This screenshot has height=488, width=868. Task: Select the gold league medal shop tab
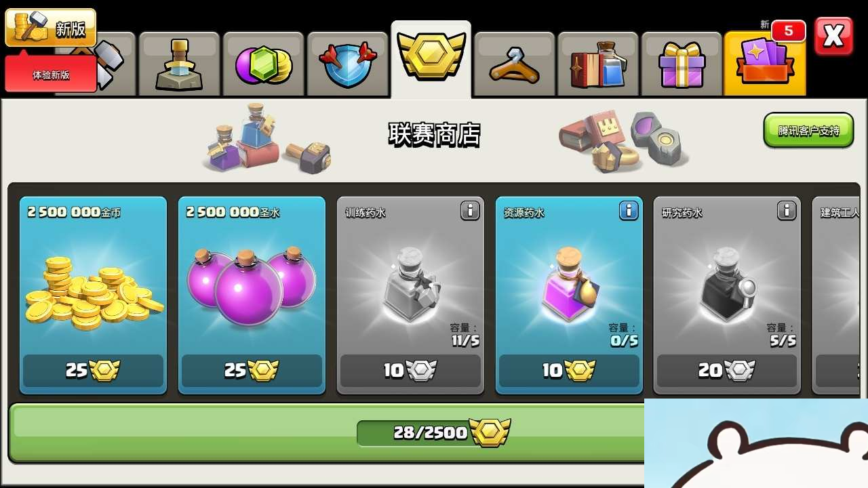(431, 60)
